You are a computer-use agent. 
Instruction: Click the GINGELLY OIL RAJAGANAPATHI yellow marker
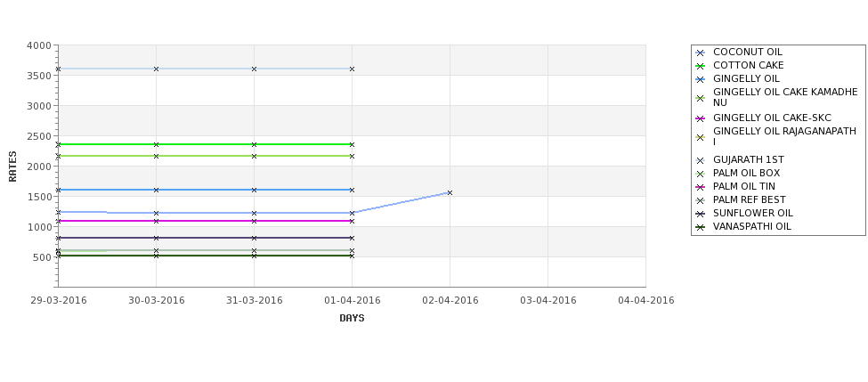click(700, 138)
